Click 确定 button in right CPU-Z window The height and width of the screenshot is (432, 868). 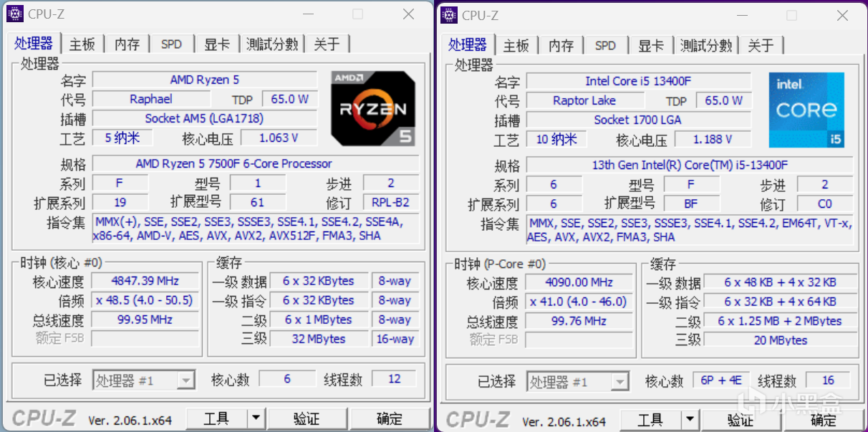pos(823,420)
